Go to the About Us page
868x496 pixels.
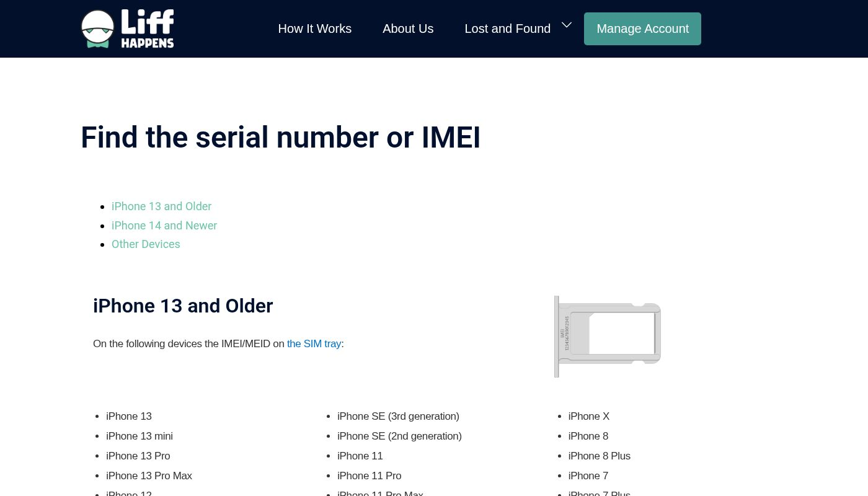408,29
